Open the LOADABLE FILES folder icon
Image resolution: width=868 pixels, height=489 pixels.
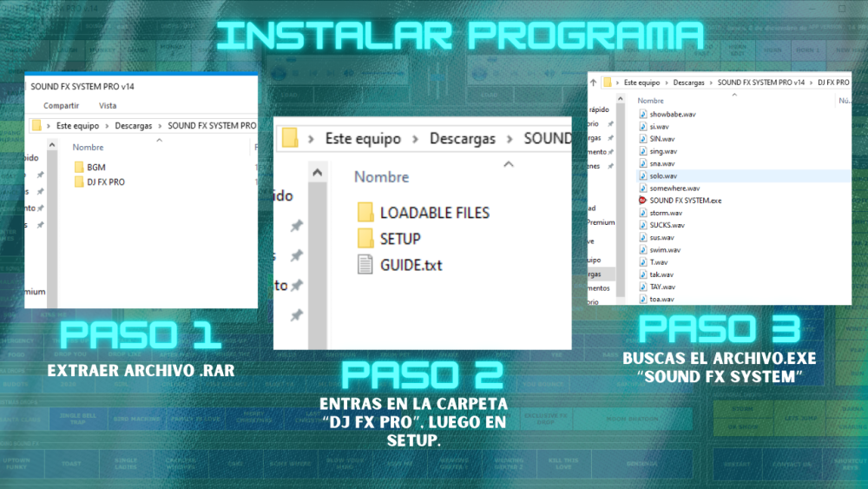(365, 213)
